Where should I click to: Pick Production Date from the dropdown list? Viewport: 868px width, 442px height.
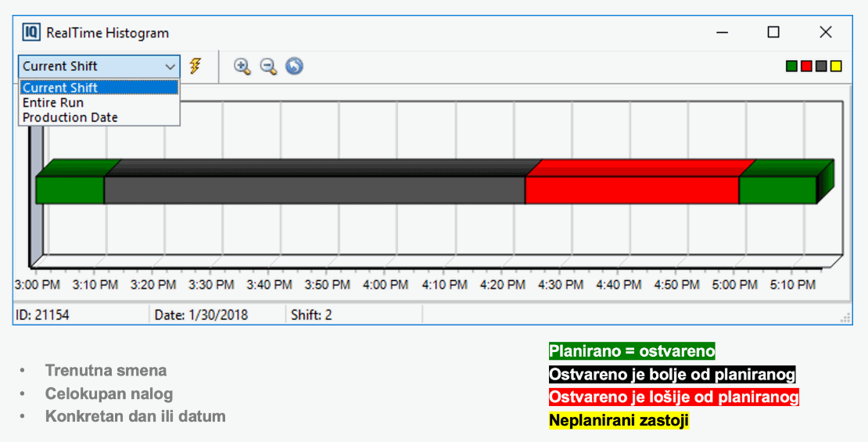[x=70, y=117]
